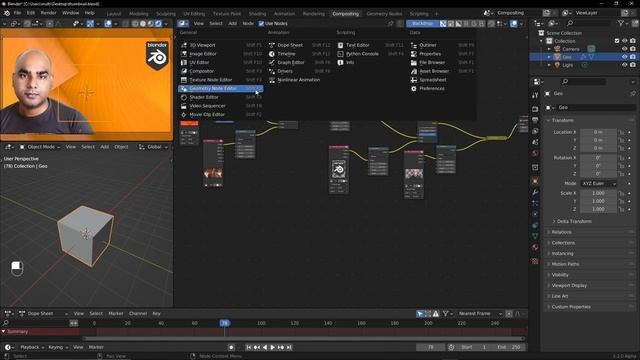The image size is (640, 360).
Task: Click the Spreadsheet icon in Data column
Action: point(413,80)
